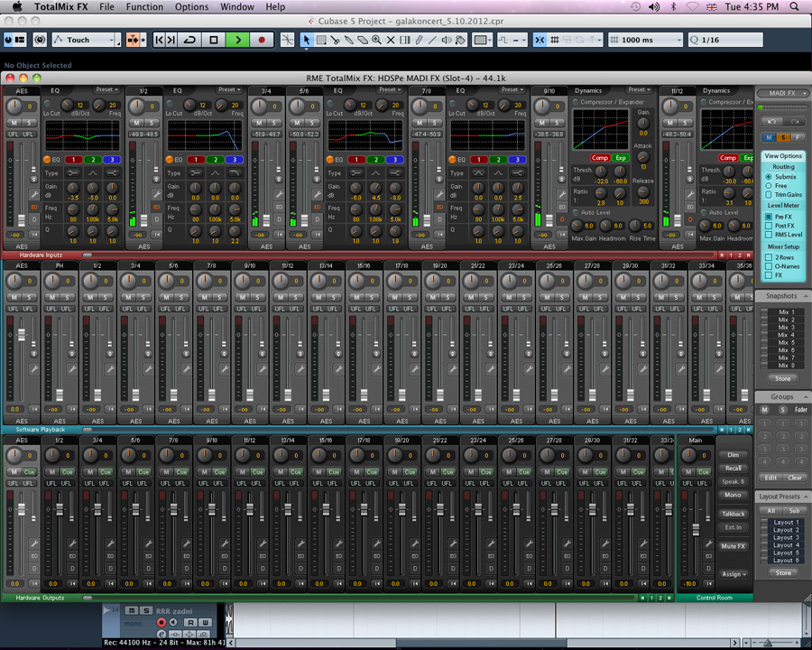The image size is (812, 650).
Task: Select the Zoom magnifier tool
Action: (376, 40)
